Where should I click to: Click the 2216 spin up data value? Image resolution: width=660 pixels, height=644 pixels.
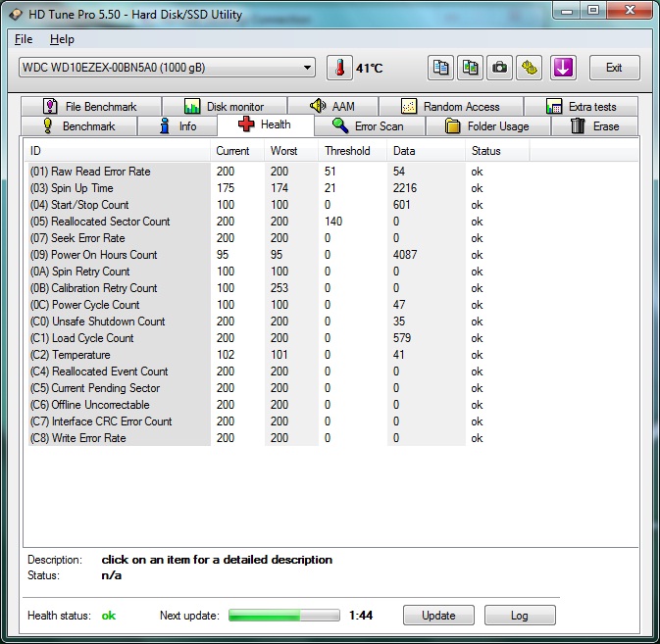coord(405,188)
